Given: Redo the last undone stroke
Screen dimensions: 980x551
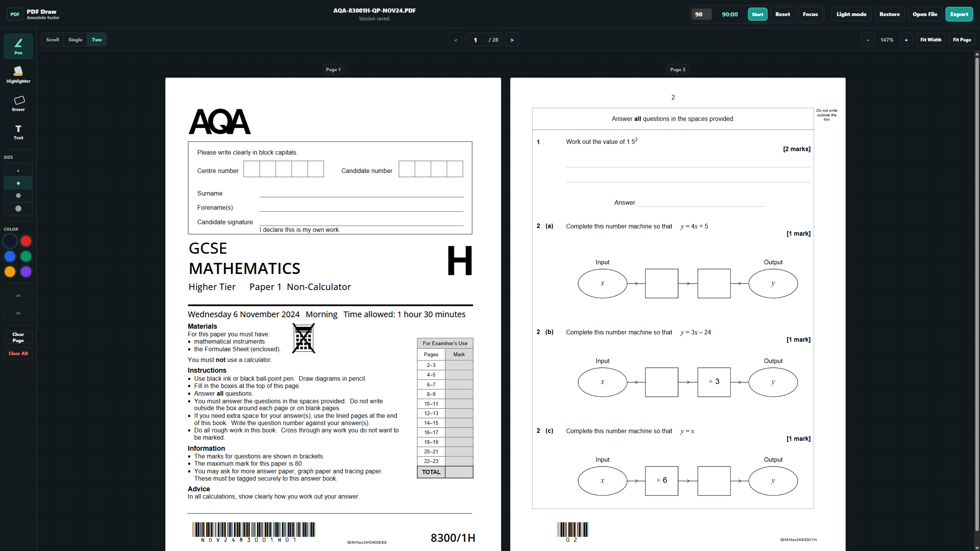Looking at the screenshot, I should tap(18, 313).
